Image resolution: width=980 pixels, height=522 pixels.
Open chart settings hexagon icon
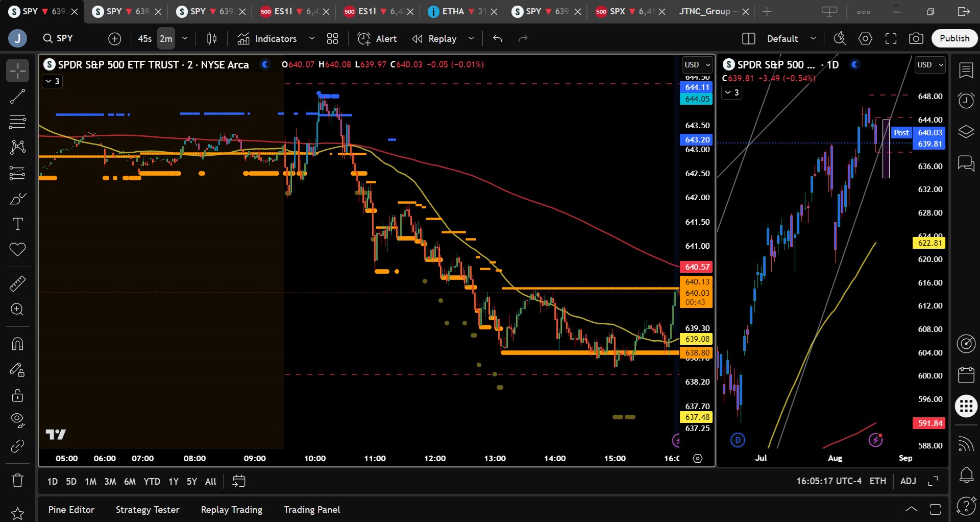865,38
